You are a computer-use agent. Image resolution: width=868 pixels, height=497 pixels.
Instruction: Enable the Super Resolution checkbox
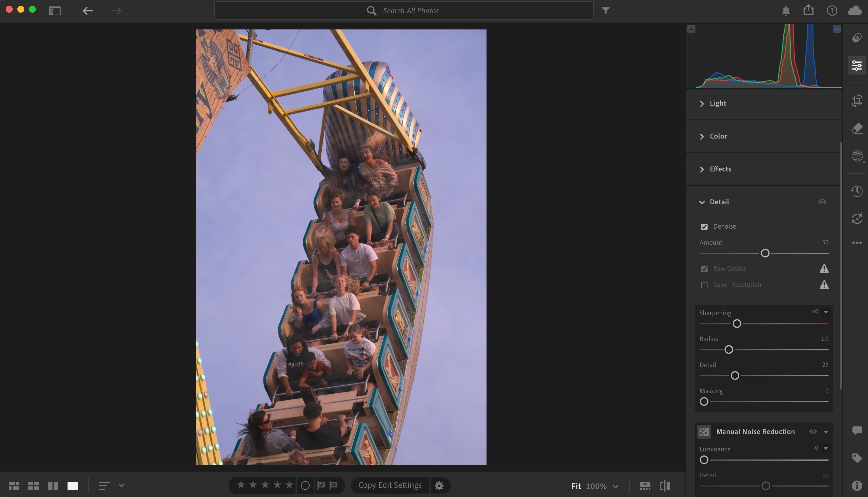click(x=704, y=285)
